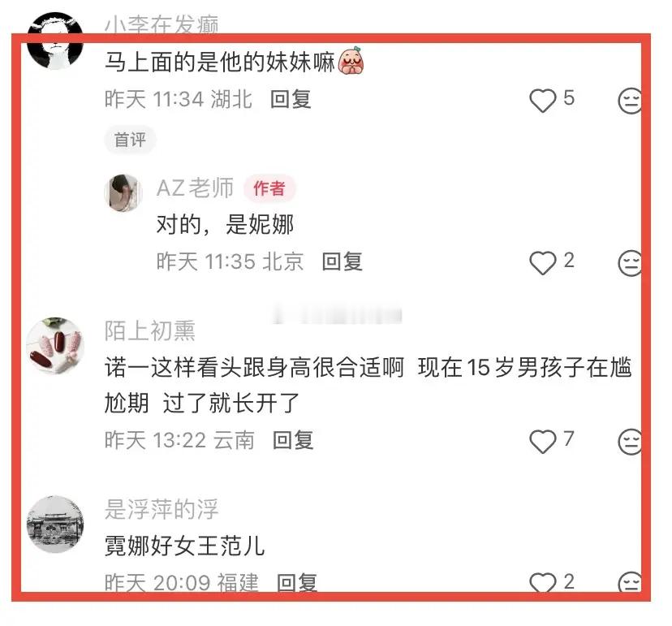
Task: Like 陌上初熏's comment with 7 likes
Action: (x=543, y=441)
